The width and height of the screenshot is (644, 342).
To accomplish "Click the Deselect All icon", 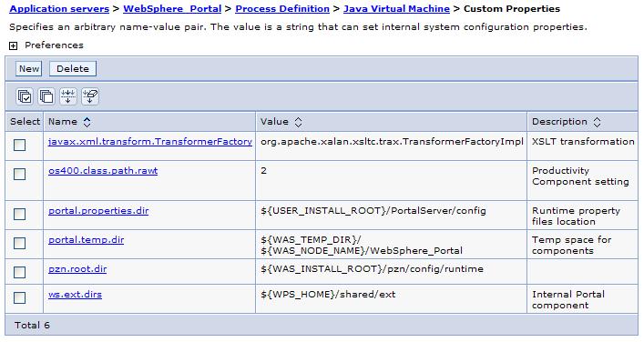I will [x=46, y=96].
